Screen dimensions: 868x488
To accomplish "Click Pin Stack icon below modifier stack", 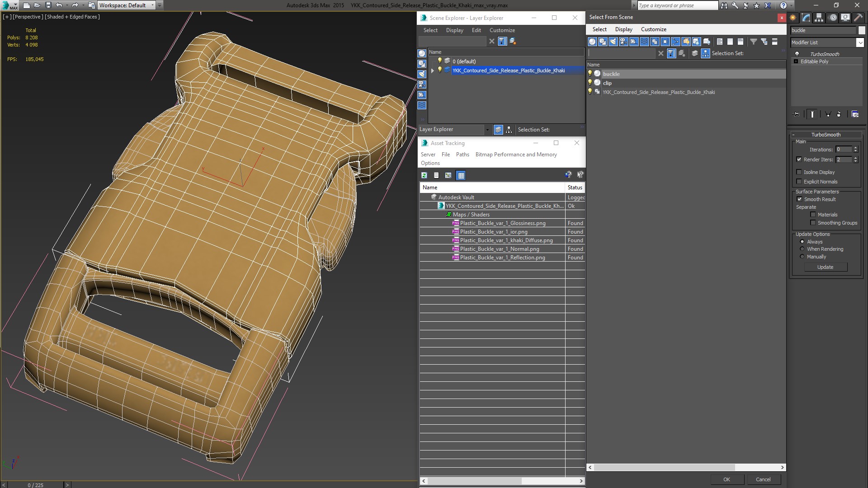I will (x=796, y=114).
